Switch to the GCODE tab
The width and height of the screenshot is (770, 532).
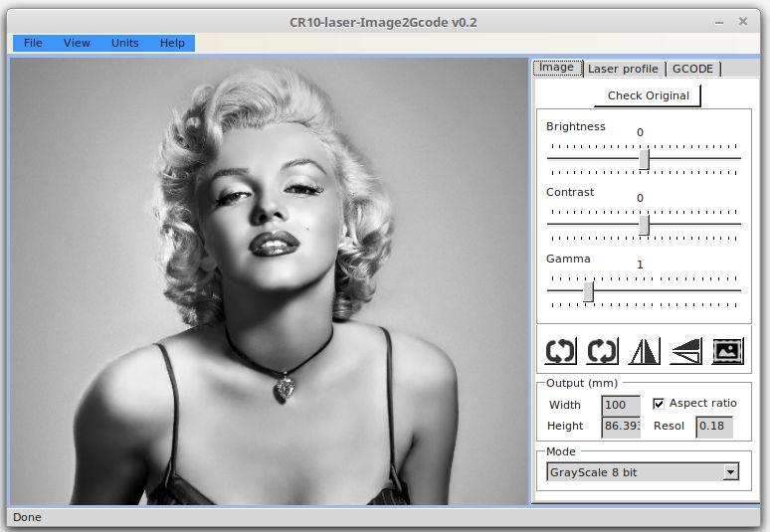pyautogui.click(x=692, y=69)
